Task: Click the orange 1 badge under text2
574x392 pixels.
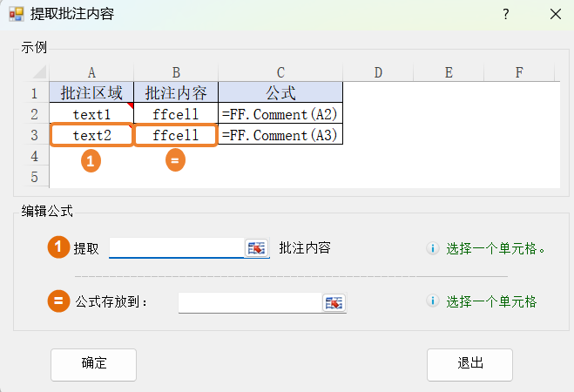Action: point(91,160)
